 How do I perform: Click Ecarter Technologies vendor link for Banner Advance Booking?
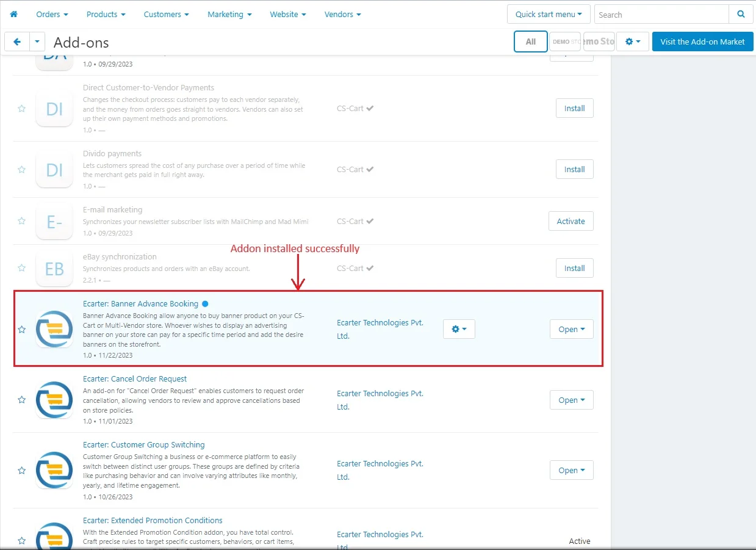tap(380, 329)
